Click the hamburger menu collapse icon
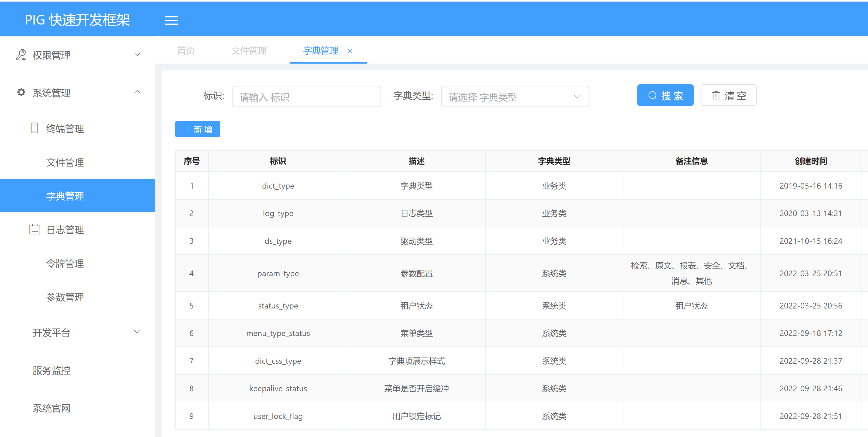Screen dimensions: 868x437 [171, 20]
